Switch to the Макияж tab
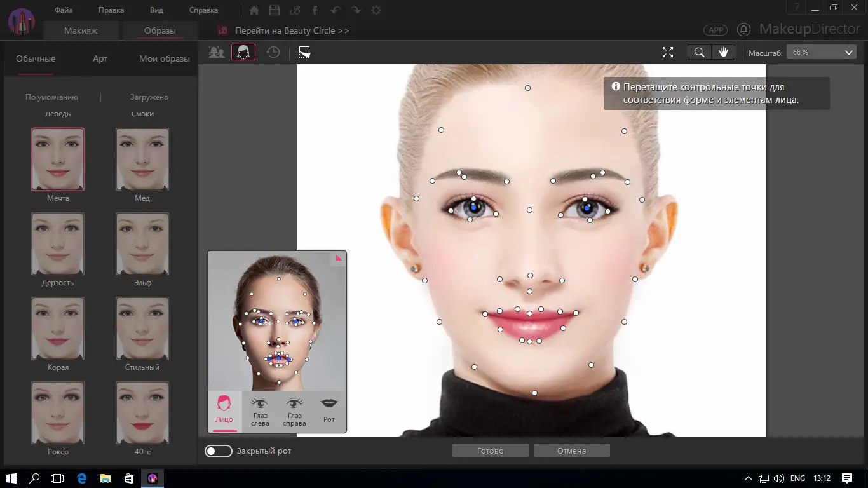The image size is (868, 488). (81, 30)
